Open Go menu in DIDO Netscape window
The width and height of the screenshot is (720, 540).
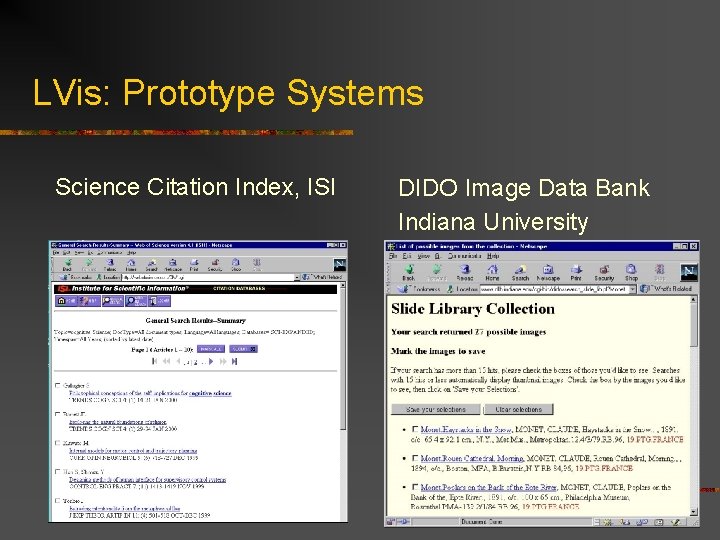pyautogui.click(x=438, y=256)
